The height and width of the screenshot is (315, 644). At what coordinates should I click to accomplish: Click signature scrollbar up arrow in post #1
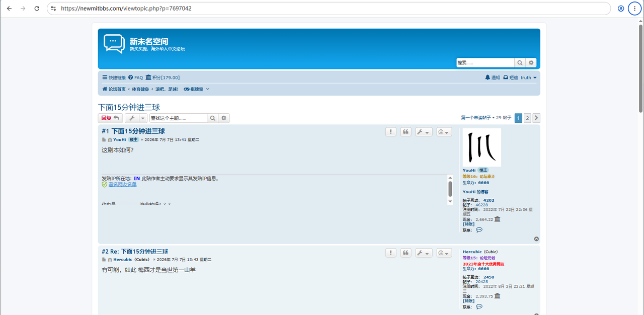[450, 177]
